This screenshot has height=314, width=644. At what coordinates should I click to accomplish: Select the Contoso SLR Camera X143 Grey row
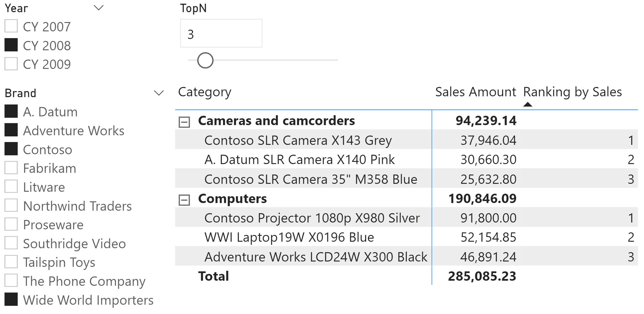pyautogui.click(x=298, y=140)
